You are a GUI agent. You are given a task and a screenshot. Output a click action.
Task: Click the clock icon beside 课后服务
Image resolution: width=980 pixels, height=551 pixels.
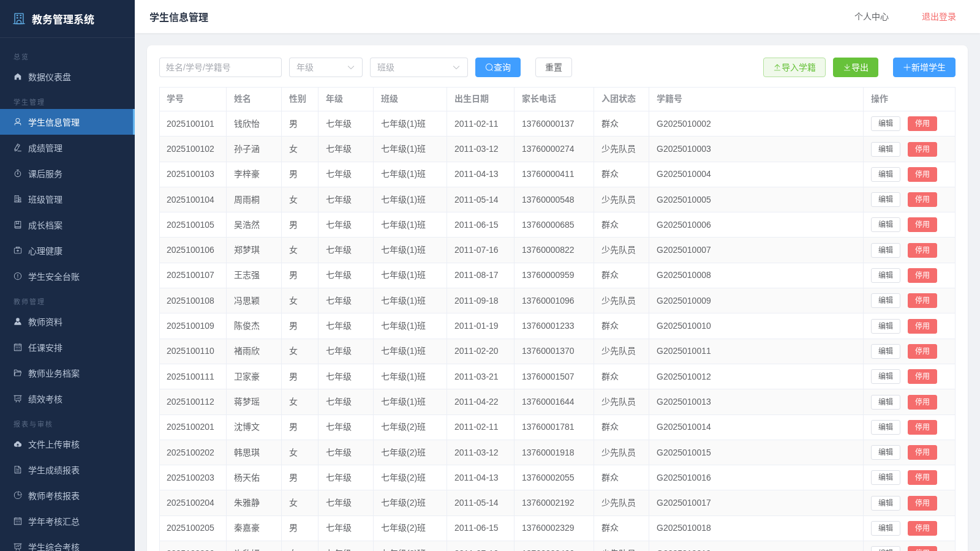click(18, 174)
